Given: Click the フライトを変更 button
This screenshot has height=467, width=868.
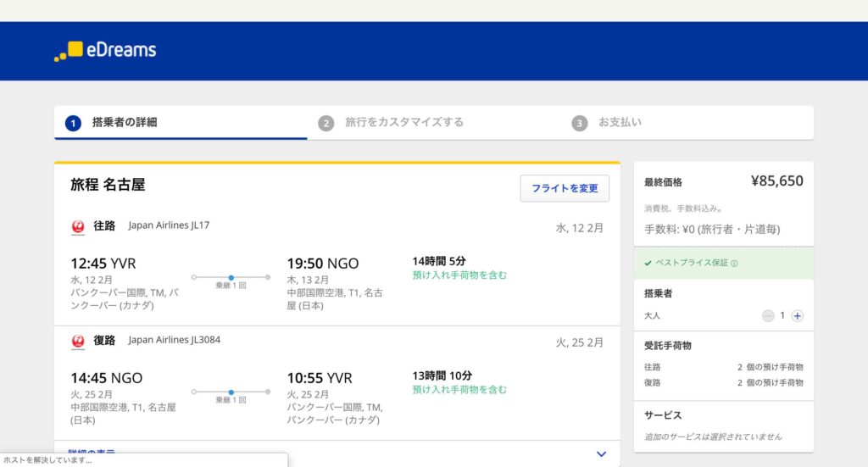Looking at the screenshot, I should (565, 188).
